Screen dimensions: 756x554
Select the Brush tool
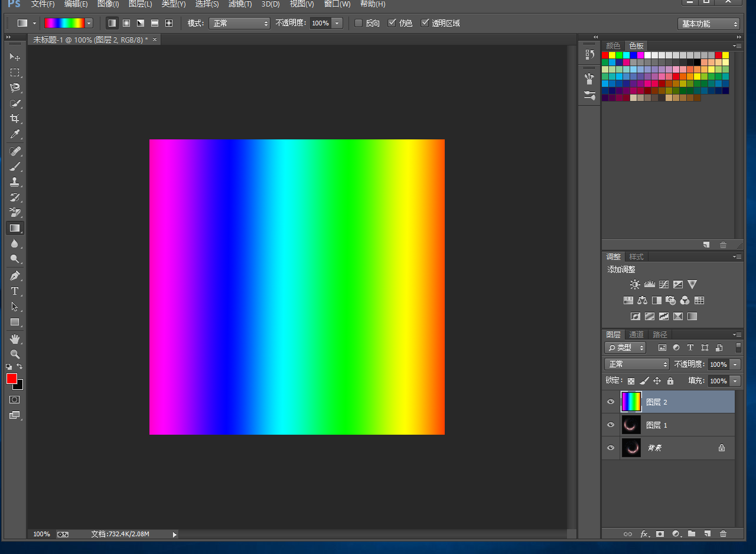(15, 167)
